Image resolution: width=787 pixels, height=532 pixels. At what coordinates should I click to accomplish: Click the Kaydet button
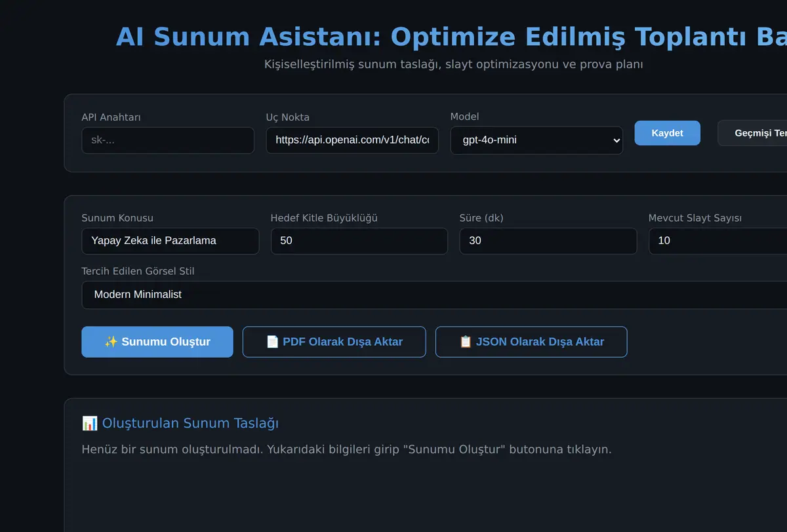click(x=668, y=133)
